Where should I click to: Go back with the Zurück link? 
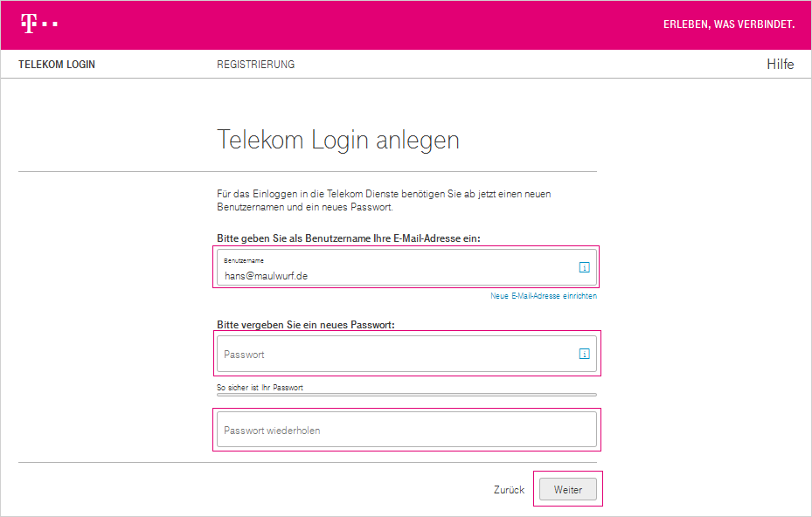pyautogui.click(x=509, y=490)
